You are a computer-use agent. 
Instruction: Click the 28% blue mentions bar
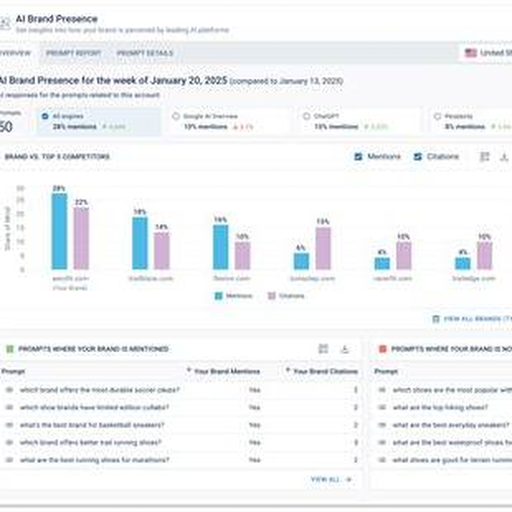pyautogui.click(x=59, y=231)
